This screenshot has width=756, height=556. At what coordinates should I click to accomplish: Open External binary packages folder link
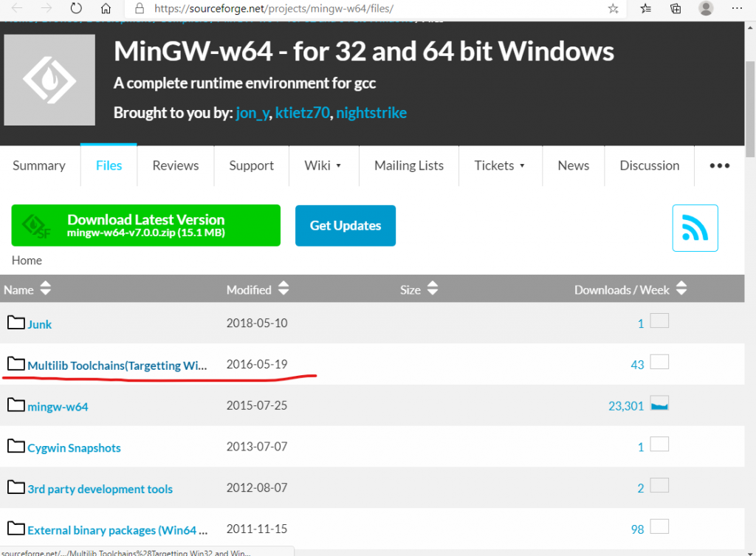pyautogui.click(x=117, y=530)
